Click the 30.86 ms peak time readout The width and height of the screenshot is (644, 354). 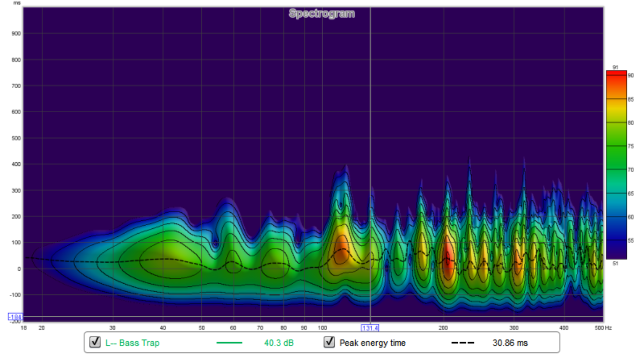pyautogui.click(x=510, y=343)
